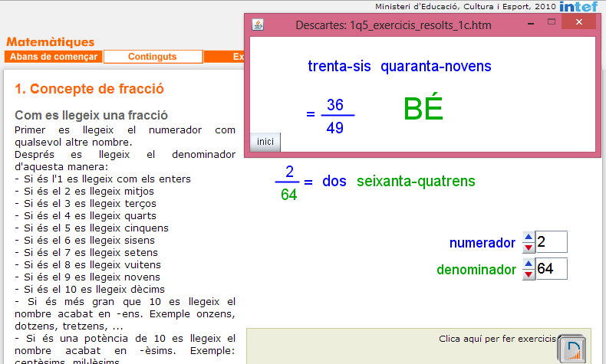This screenshot has height=364, width=606.
Task: Click the Descartes popup title bar text
Action: point(393,25)
